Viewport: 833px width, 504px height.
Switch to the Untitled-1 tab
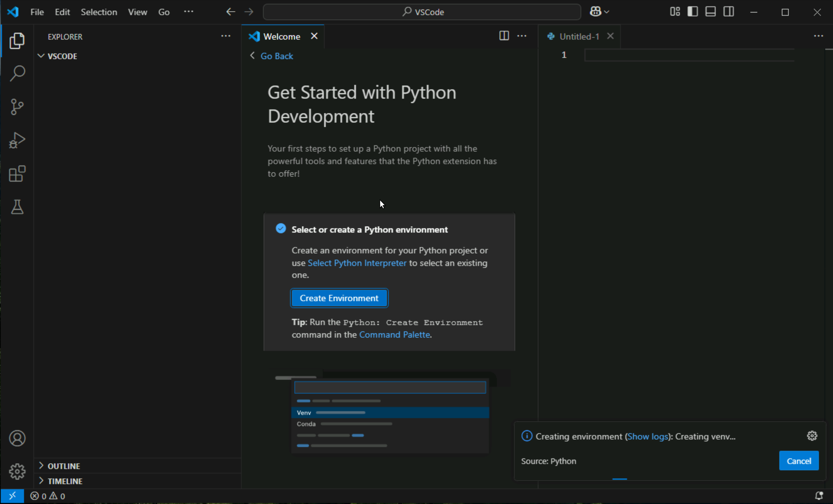(579, 37)
